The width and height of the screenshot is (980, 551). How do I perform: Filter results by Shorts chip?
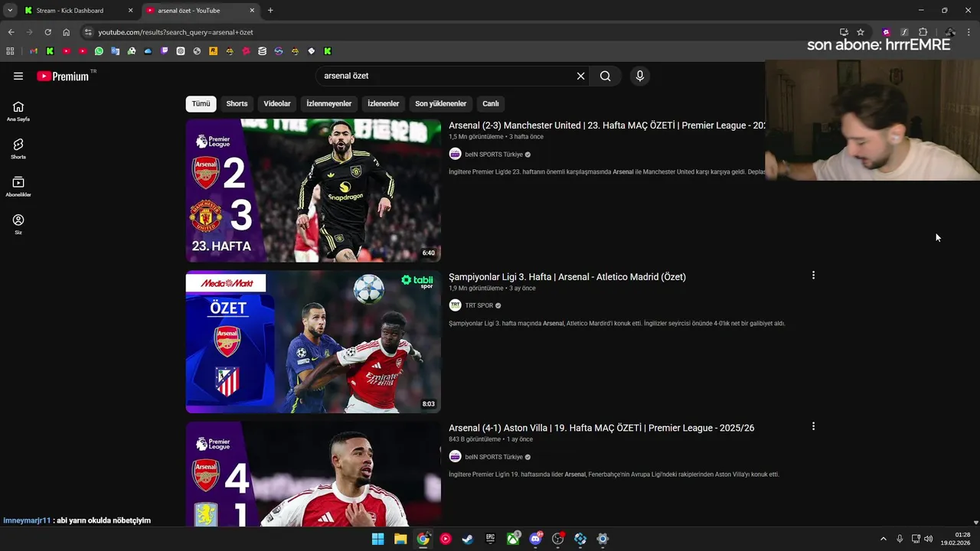click(237, 103)
